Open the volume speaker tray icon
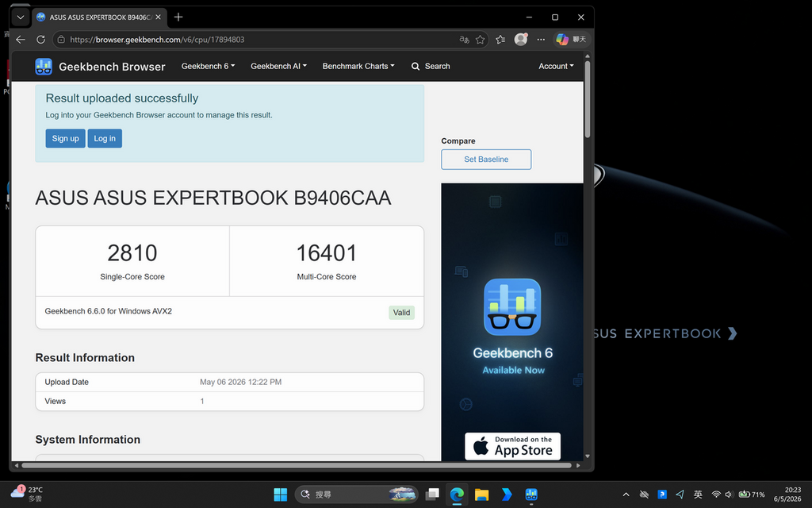The width and height of the screenshot is (812, 508). tap(729, 495)
